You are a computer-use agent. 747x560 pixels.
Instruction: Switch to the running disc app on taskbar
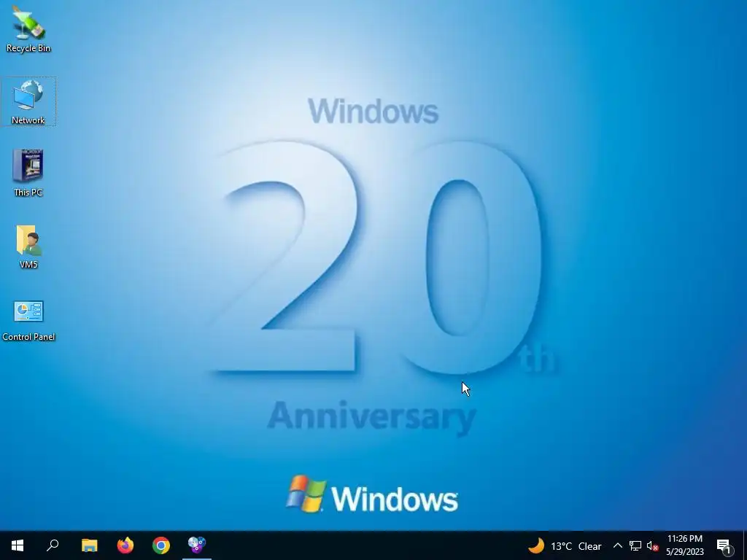(197, 545)
